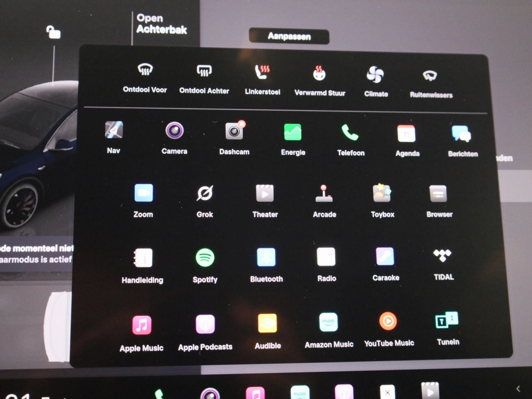Tap the Apple Podcasts icon in bottom dock
The width and height of the screenshot is (532, 399).
(344, 392)
